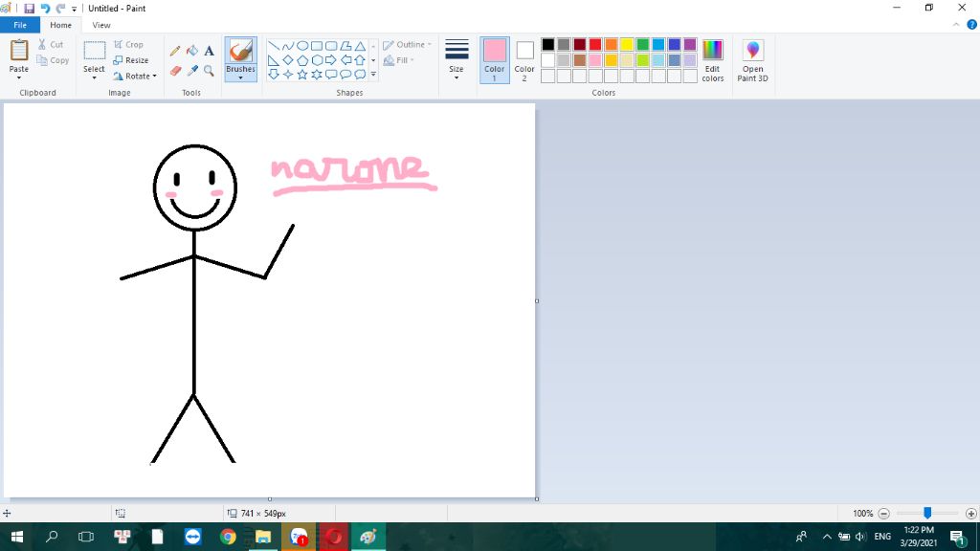Image resolution: width=980 pixels, height=551 pixels.
Task: Open the Brushes dropdown
Action: click(240, 74)
